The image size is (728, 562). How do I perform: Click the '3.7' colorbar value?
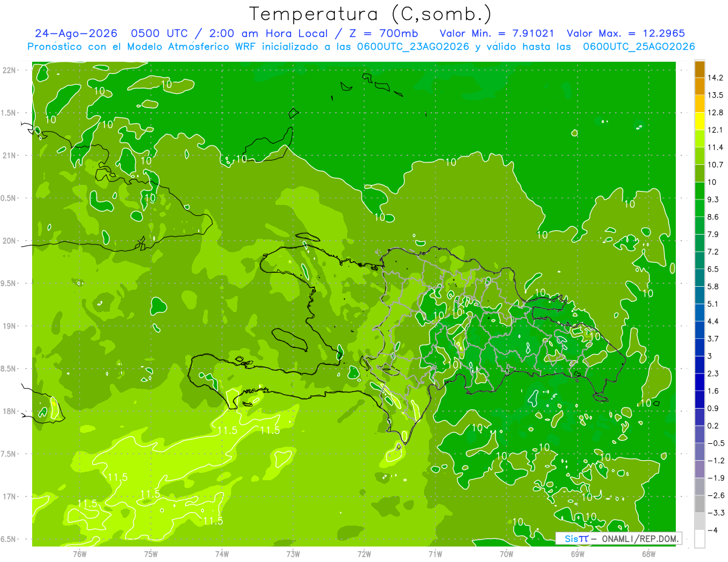(x=713, y=338)
